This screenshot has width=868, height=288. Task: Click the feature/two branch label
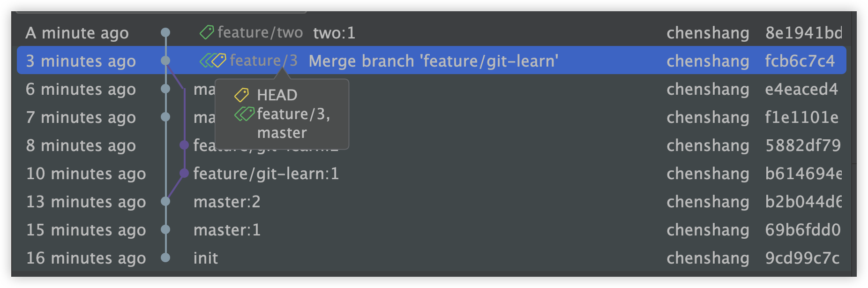[x=260, y=32]
